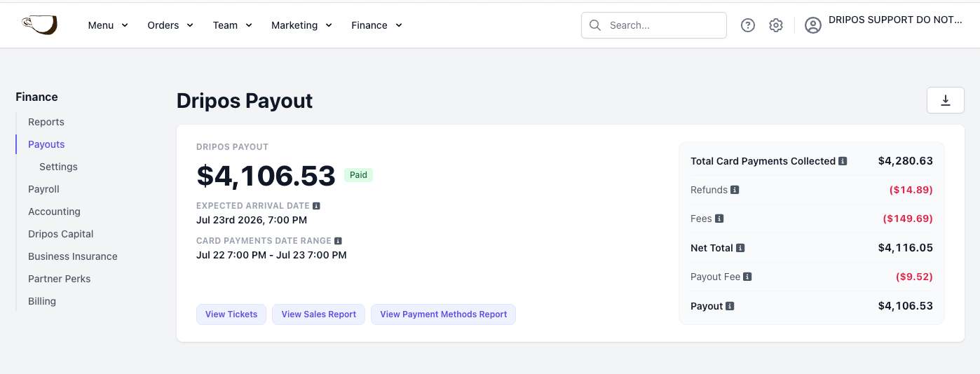Click the user account avatar icon
This screenshot has width=980, height=374.
point(812,25)
